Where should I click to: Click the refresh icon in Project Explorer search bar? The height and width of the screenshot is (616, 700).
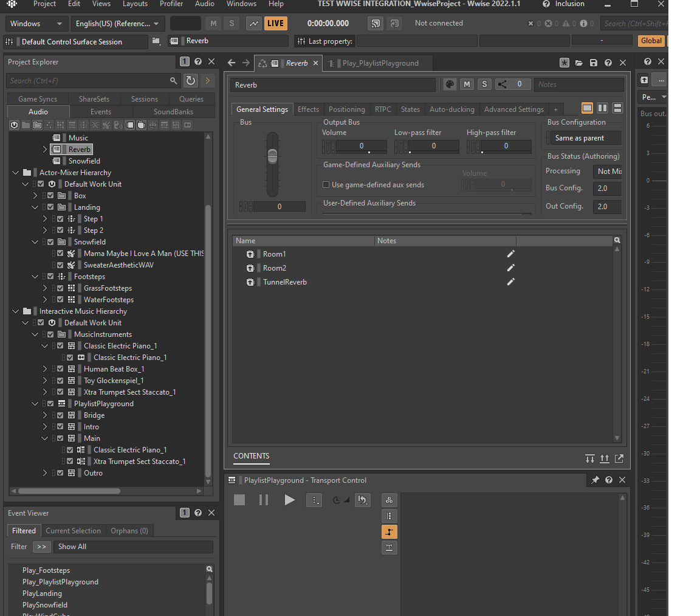191,80
